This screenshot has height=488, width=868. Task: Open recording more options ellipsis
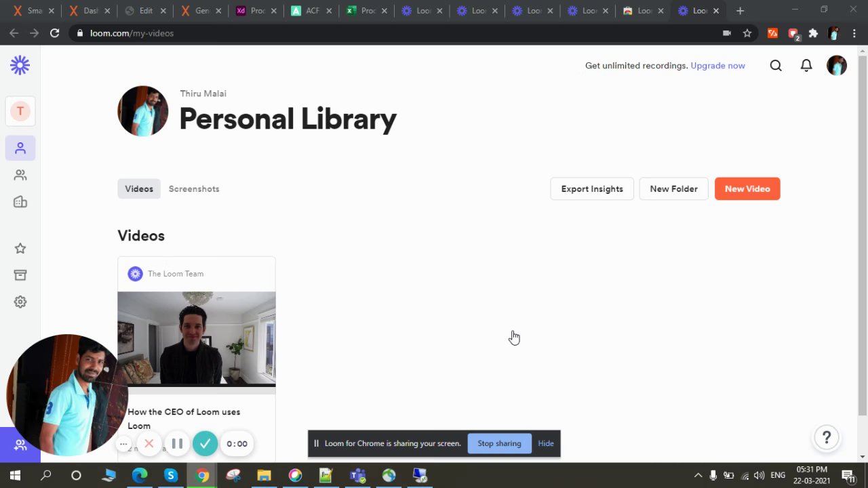coord(123,444)
